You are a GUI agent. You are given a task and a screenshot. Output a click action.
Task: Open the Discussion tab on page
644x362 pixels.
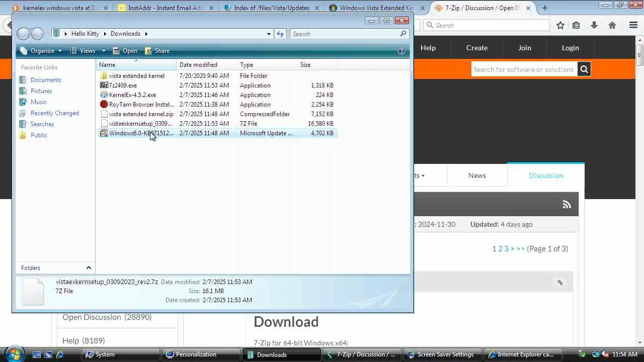[546, 175]
